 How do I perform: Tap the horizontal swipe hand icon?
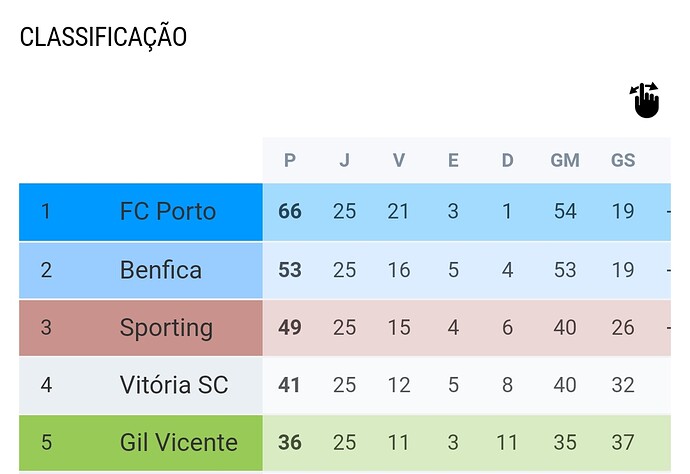[x=646, y=100]
